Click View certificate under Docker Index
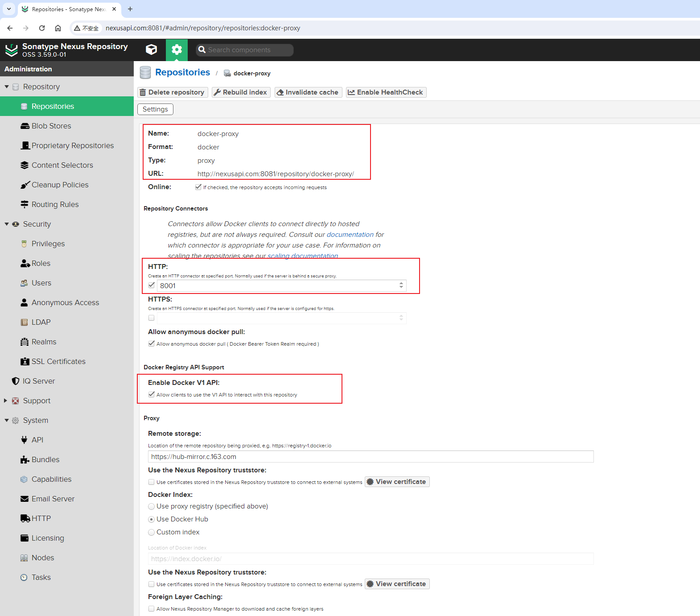The image size is (700, 616). pos(397,584)
